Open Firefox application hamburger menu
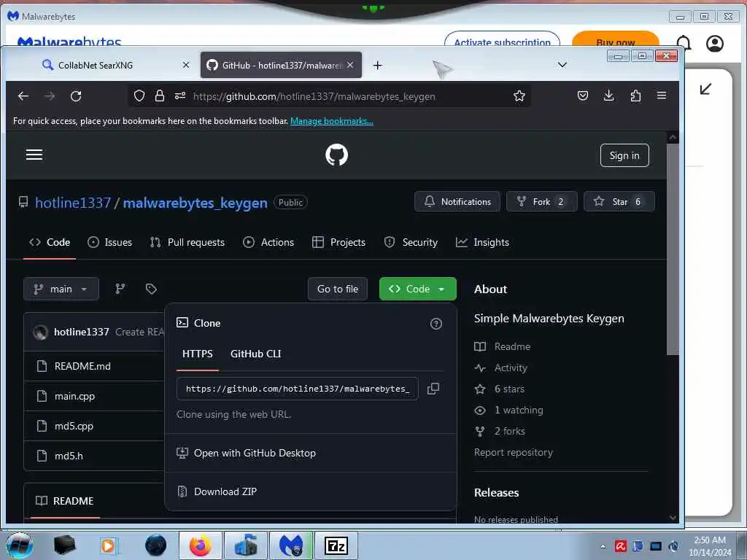 pos(662,96)
